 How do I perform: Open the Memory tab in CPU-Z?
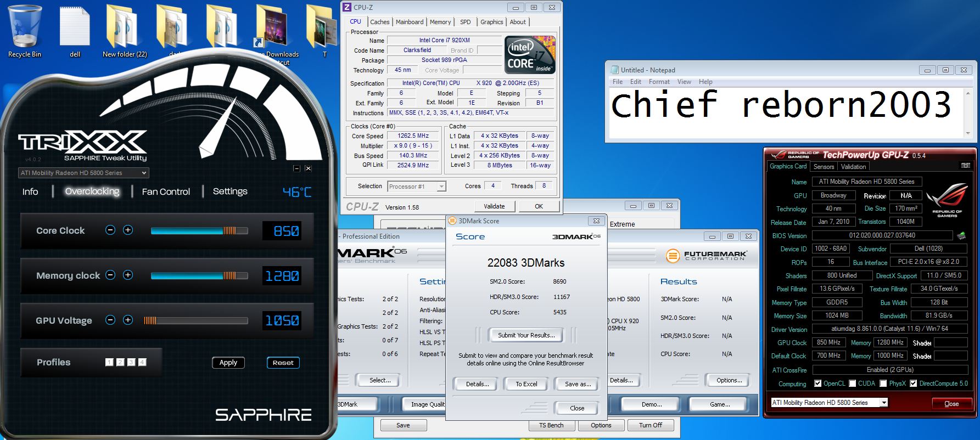[x=440, y=22]
